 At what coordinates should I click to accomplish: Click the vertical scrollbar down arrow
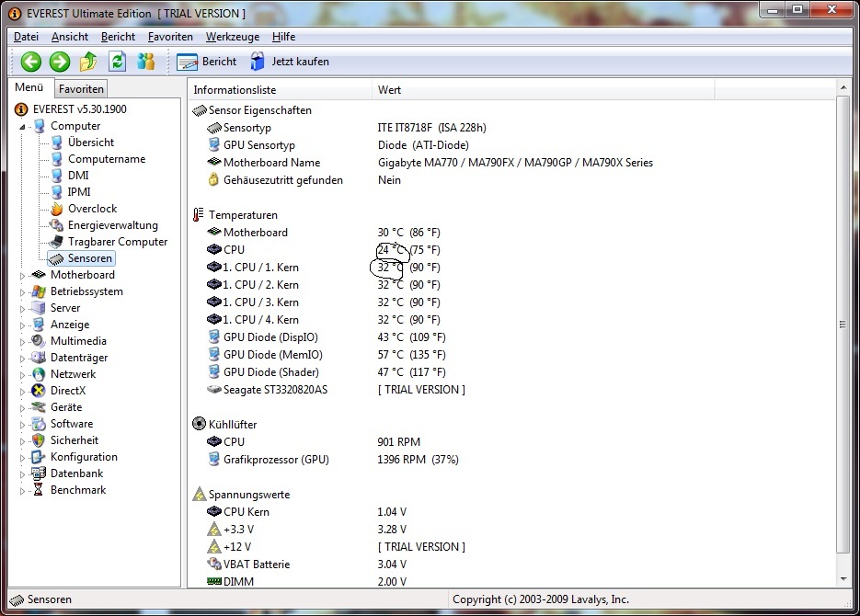tap(843, 578)
